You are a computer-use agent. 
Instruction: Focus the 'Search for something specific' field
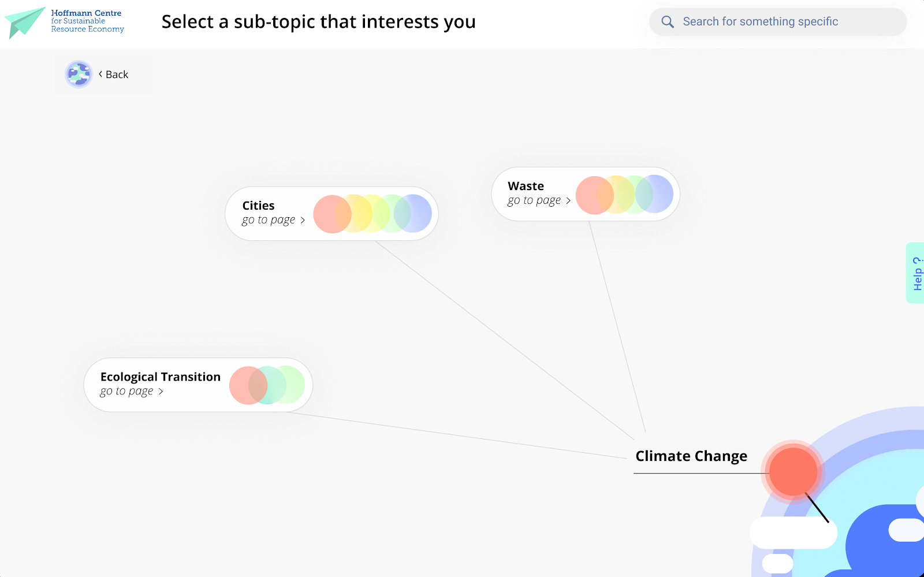(x=778, y=22)
